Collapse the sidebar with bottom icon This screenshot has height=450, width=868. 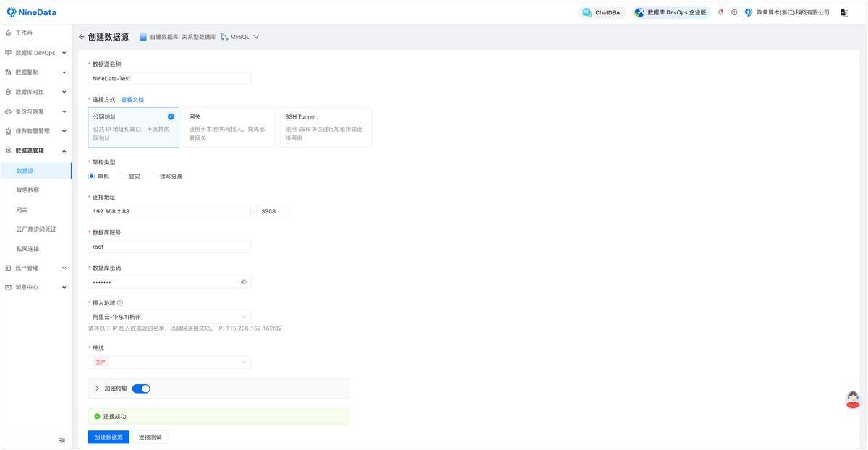coord(61,441)
